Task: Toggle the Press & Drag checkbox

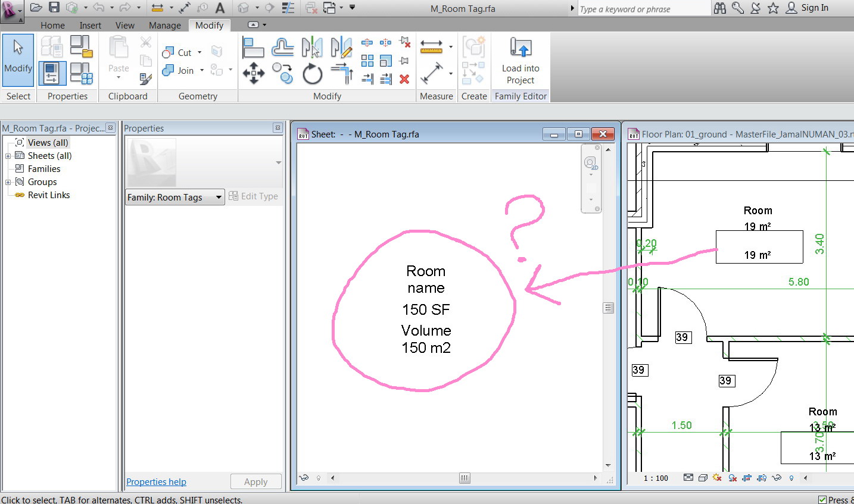Action: click(x=822, y=500)
